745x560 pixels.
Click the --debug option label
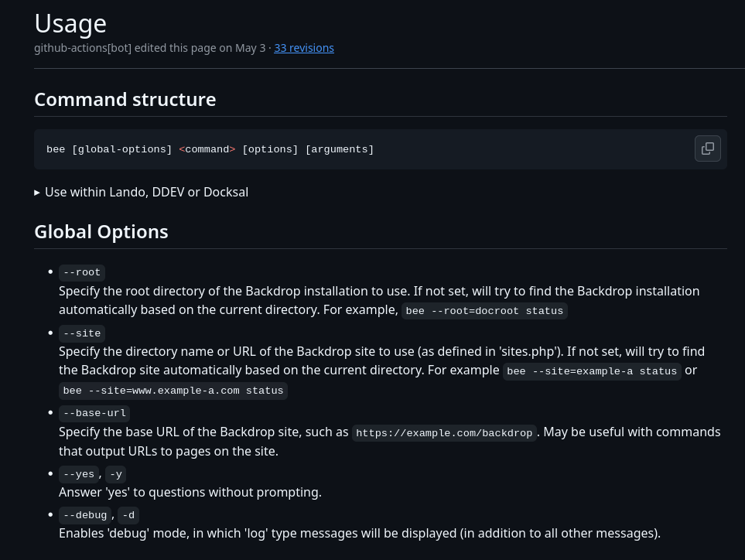85,515
